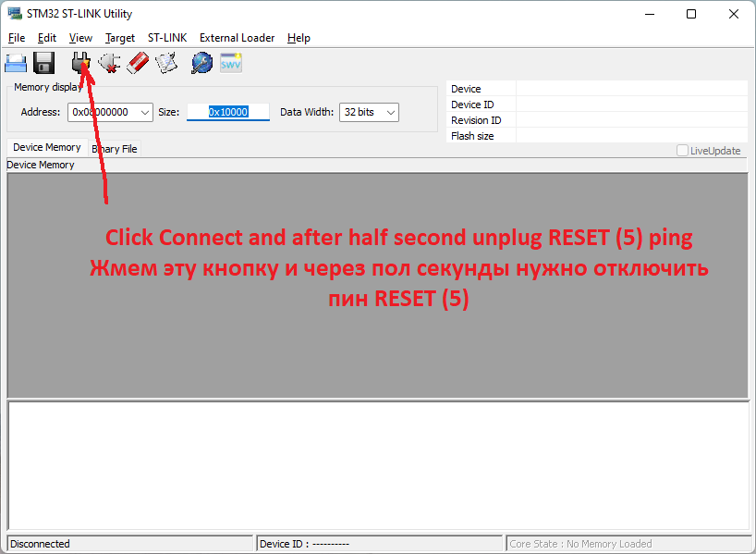This screenshot has width=756, height=554.
Task: Minimize the ST-LINK Utility window
Action: click(x=650, y=14)
